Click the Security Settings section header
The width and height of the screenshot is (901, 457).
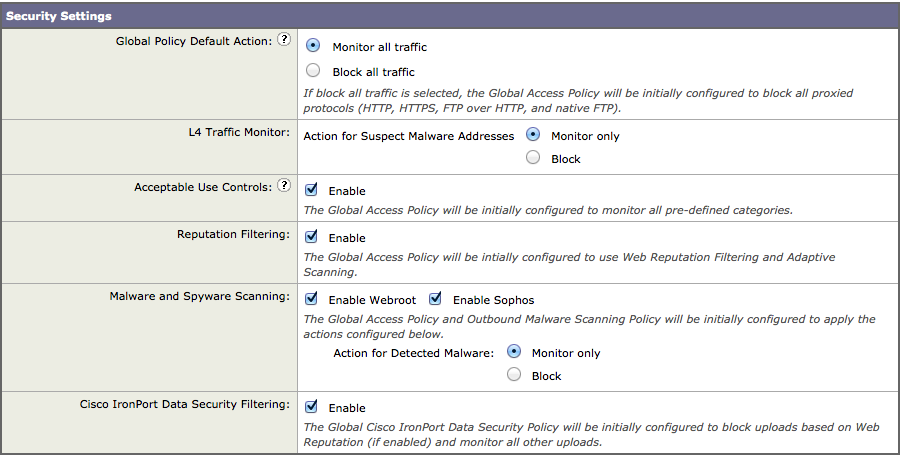(x=59, y=16)
